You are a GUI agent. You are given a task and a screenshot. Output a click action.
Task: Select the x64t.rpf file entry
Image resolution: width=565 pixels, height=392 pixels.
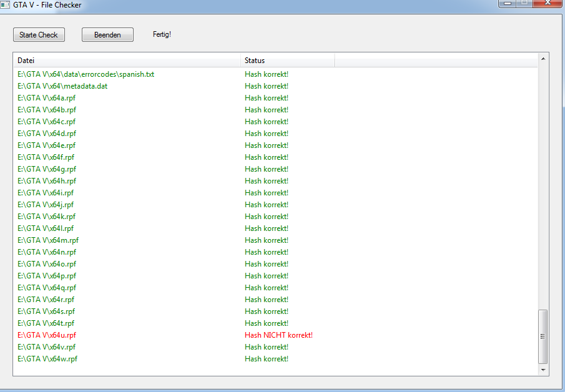point(46,324)
